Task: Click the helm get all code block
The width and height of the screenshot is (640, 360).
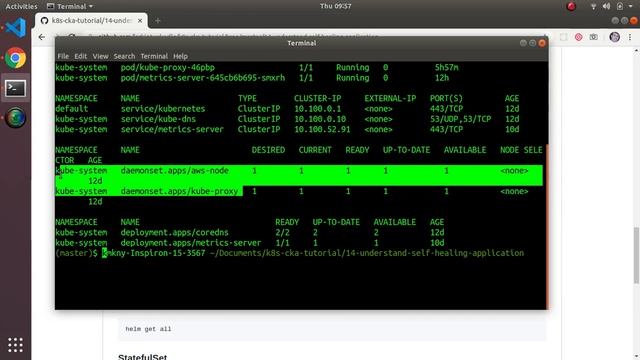Action: click(332, 329)
